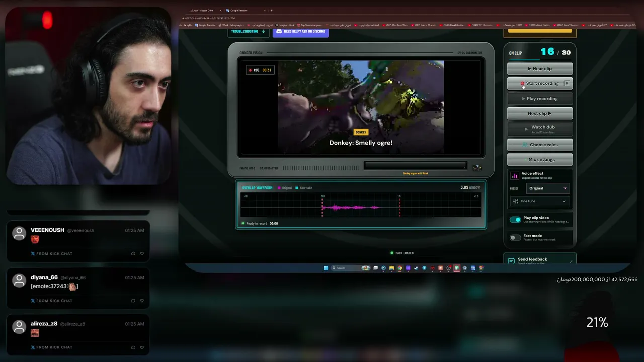Image resolution: width=644 pixels, height=362 pixels.
Task: Click VEEENOUSH's profile avatar
Action: click(19, 233)
